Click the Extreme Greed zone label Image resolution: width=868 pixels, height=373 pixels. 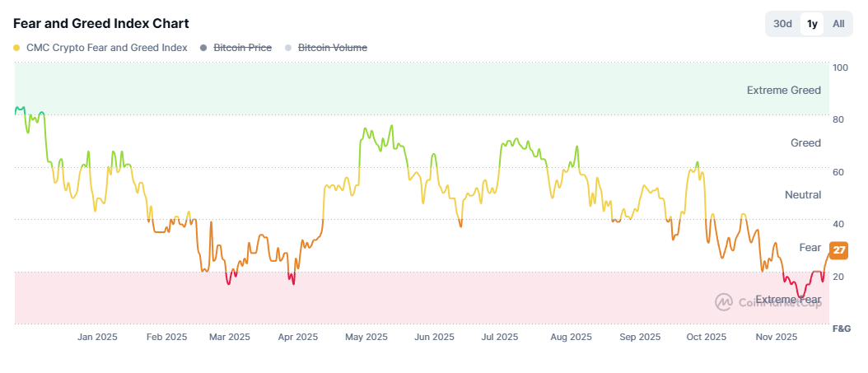(x=783, y=90)
